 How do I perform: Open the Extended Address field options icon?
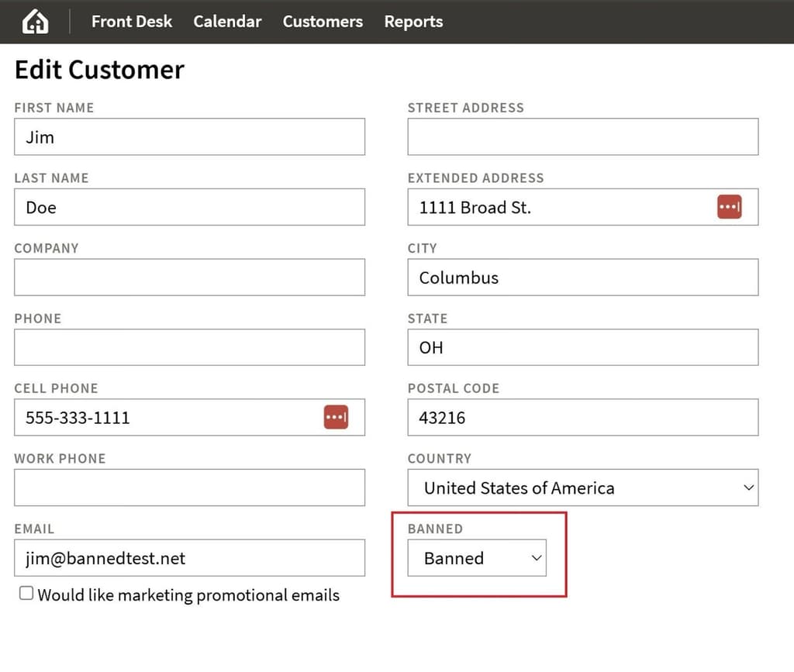point(730,207)
